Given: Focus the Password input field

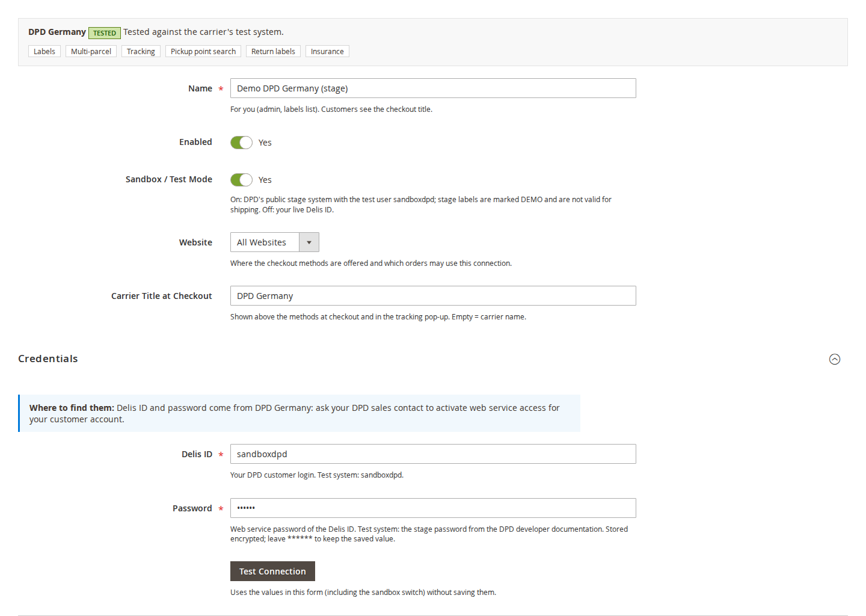Looking at the screenshot, I should pos(433,508).
